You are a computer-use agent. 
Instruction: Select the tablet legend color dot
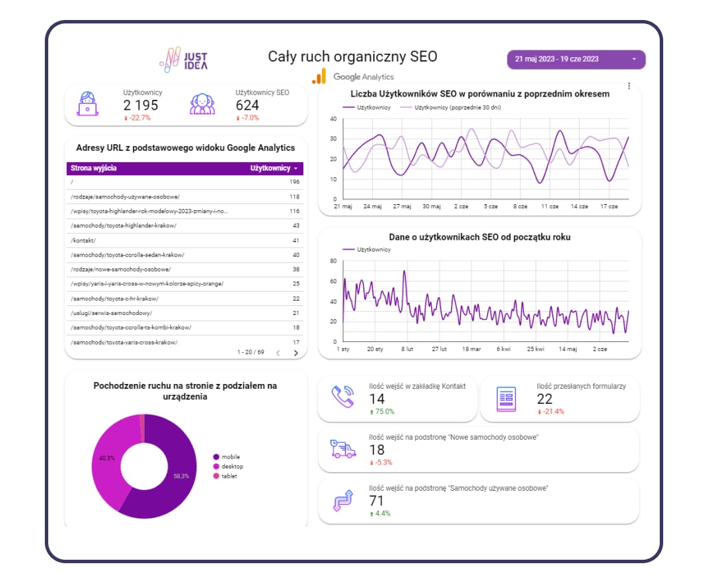216,476
